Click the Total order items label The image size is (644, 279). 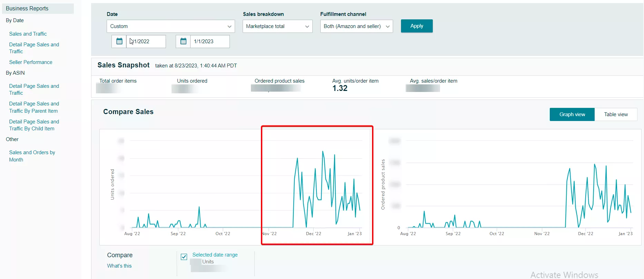pyautogui.click(x=118, y=81)
